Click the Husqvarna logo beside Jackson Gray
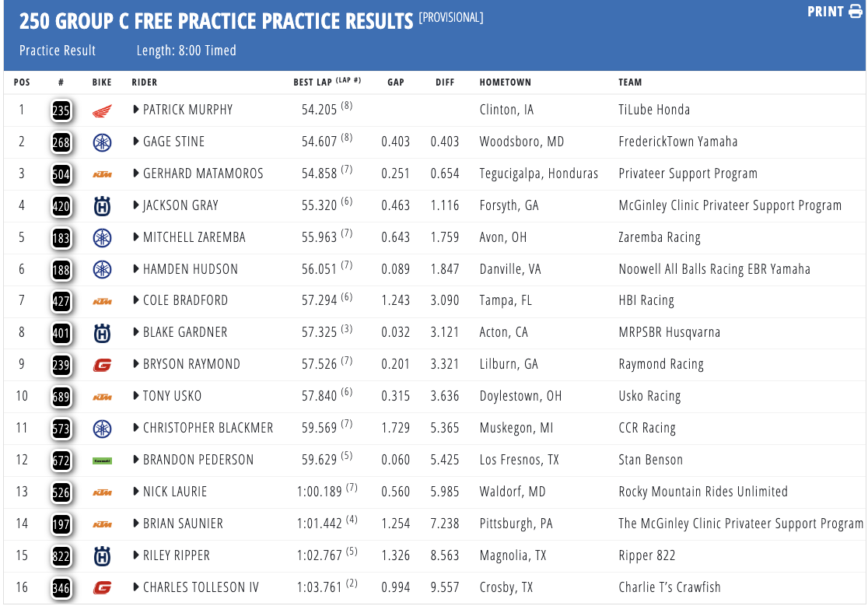The height and width of the screenshot is (613, 868). [x=101, y=206]
